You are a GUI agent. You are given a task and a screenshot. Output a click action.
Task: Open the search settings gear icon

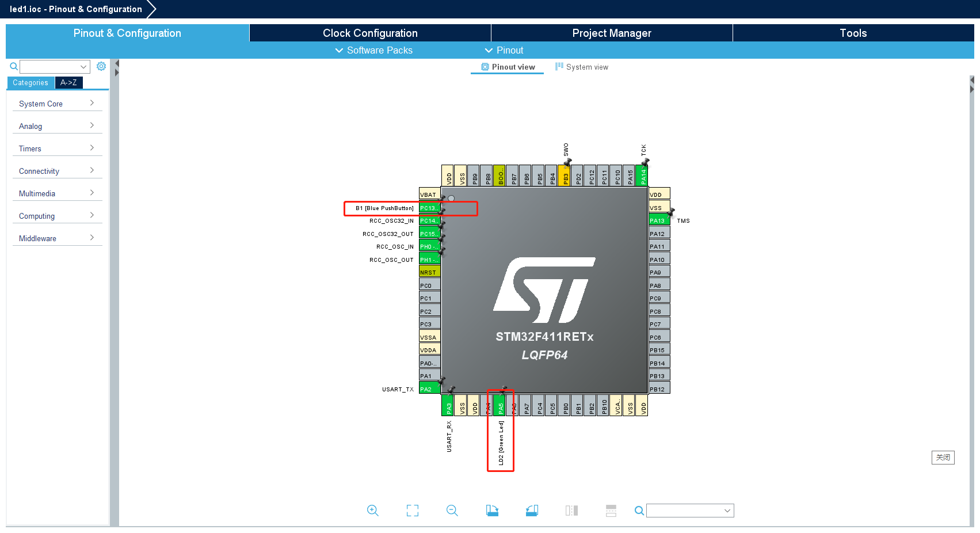click(x=101, y=66)
